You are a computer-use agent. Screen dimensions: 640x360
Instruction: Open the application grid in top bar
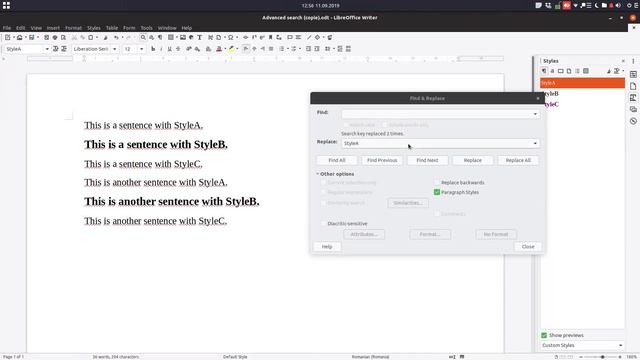6,5
